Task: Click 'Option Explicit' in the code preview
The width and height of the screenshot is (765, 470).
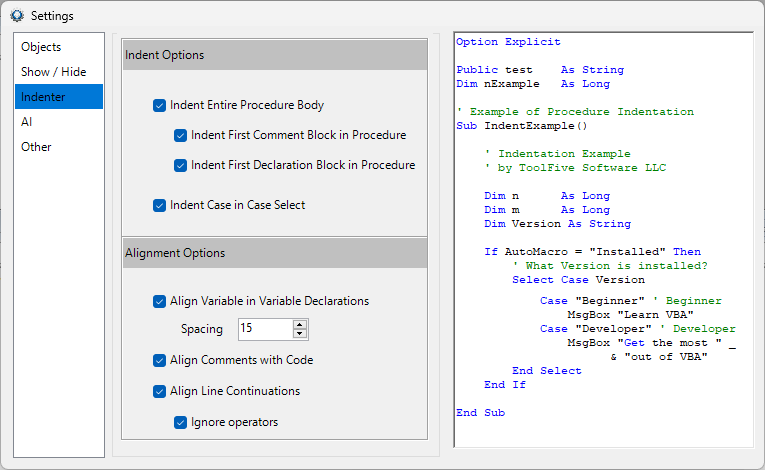Action: [x=508, y=42]
